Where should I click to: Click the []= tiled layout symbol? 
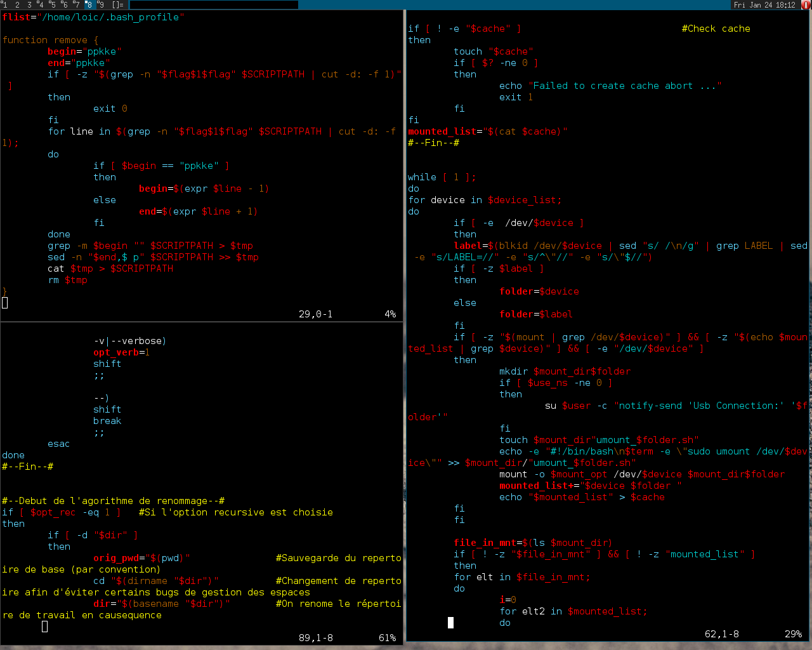118,4
